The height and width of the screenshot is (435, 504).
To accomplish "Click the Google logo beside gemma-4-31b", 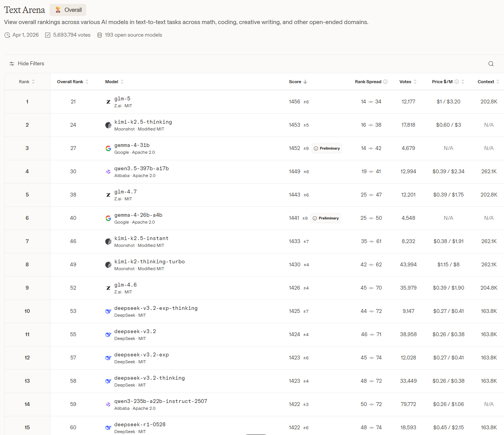I will [x=108, y=148].
